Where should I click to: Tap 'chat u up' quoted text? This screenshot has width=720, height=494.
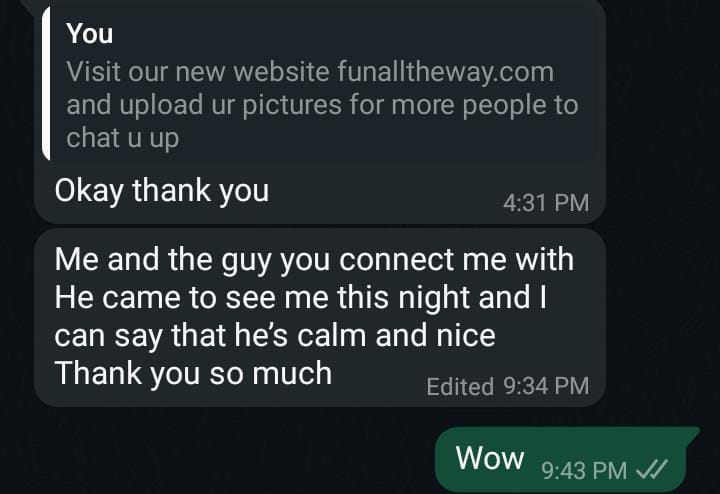(123, 138)
